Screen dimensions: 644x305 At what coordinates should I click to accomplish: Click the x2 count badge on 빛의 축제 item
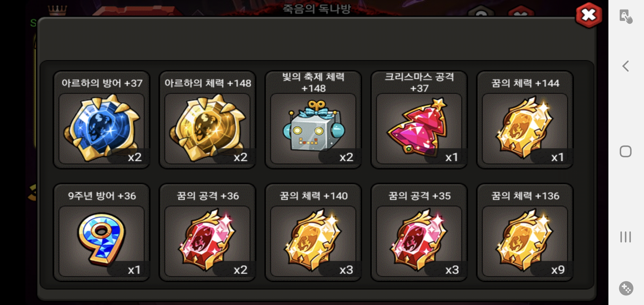pyautogui.click(x=346, y=157)
